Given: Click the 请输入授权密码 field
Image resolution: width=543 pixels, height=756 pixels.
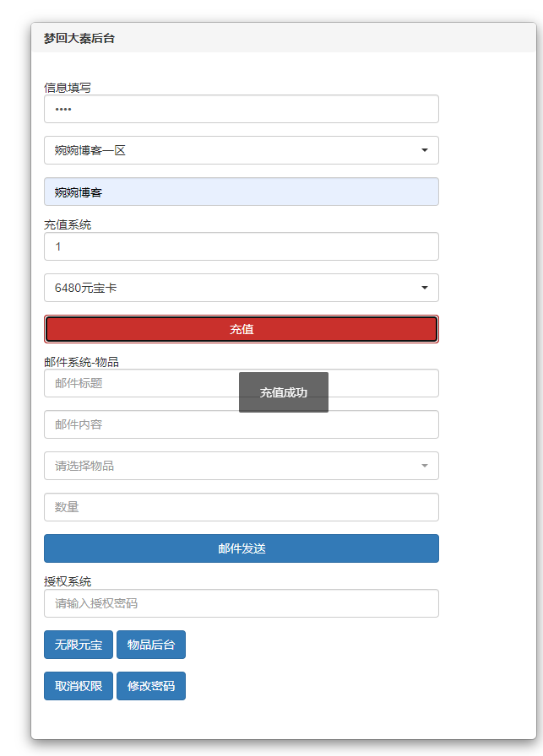Looking at the screenshot, I should coord(241,603).
